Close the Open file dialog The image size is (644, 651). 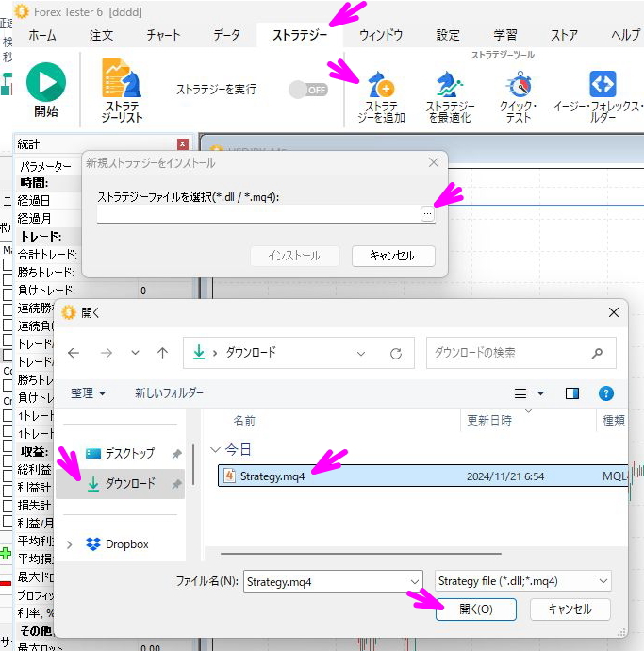point(613,312)
